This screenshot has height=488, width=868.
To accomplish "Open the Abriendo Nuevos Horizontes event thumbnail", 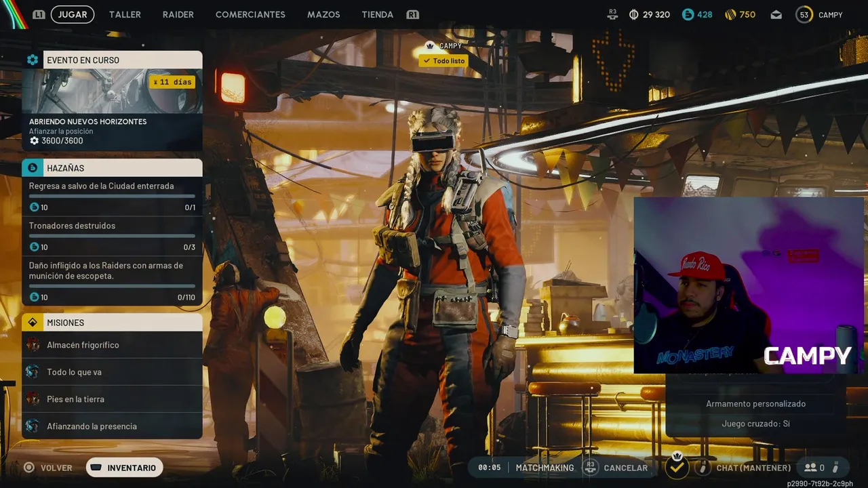I will [x=112, y=91].
